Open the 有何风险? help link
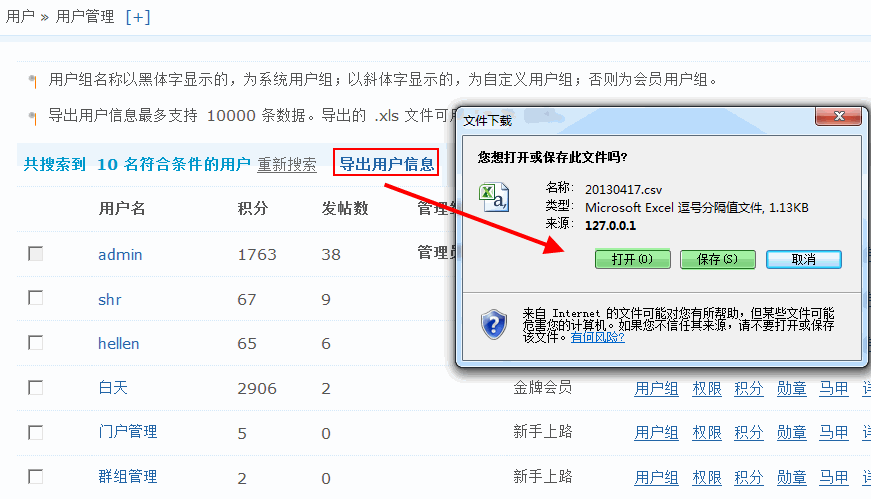This screenshot has width=871, height=499. coord(597,337)
